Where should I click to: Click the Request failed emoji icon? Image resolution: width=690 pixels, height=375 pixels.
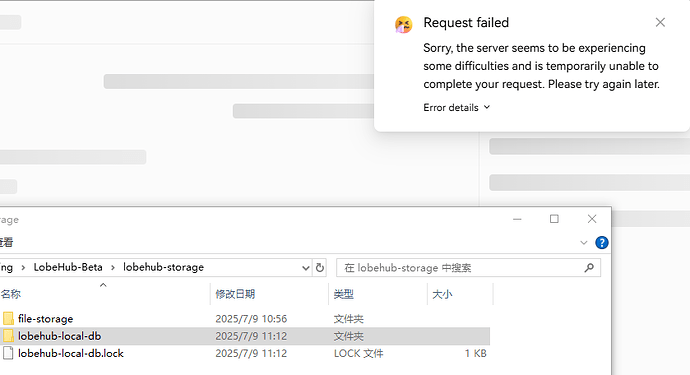coord(403,25)
